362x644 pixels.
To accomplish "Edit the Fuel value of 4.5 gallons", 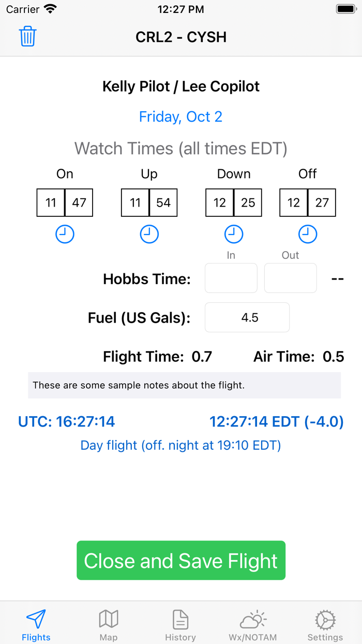I will click(x=247, y=317).
